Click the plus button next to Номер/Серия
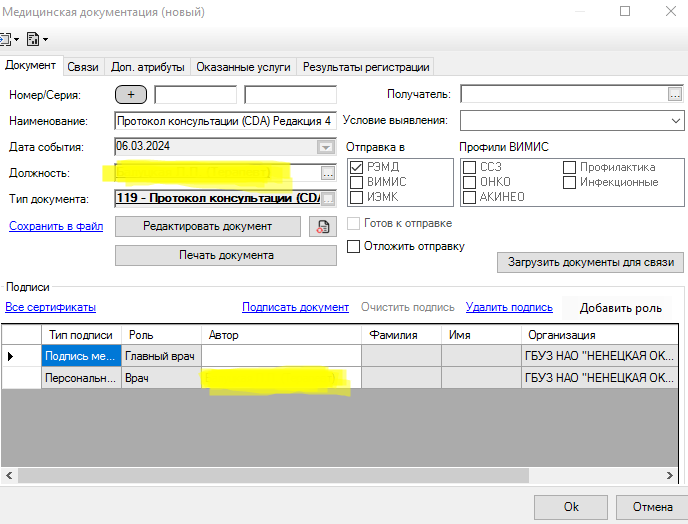 [x=131, y=95]
